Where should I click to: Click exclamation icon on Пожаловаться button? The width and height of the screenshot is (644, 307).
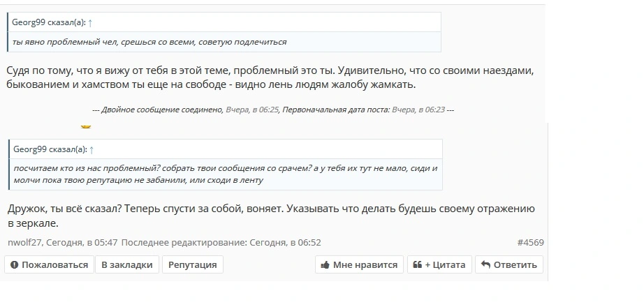(15, 264)
